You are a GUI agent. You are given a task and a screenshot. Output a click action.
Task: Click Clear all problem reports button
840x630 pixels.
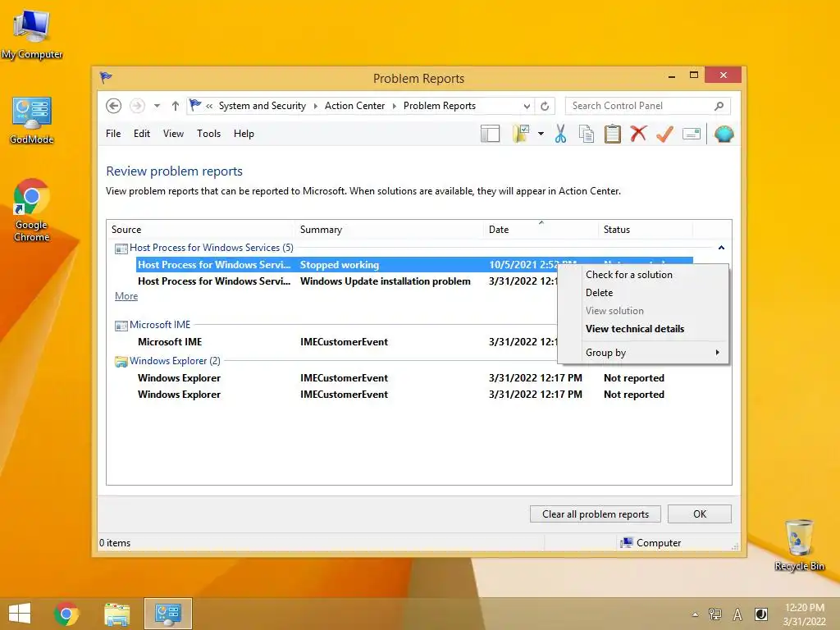tap(596, 514)
